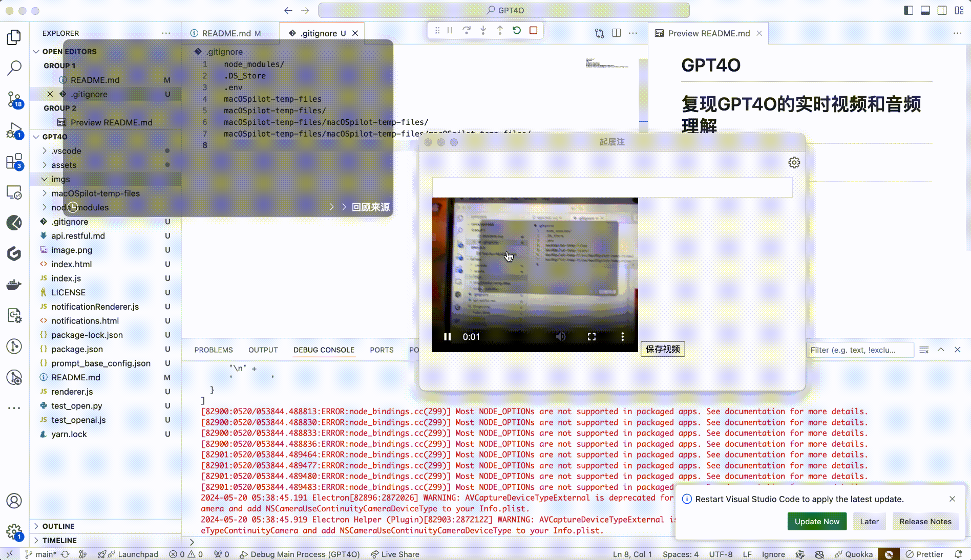Select the DEBUG CONSOLE panel tab
Screen dimensions: 971x560
[x=324, y=350]
